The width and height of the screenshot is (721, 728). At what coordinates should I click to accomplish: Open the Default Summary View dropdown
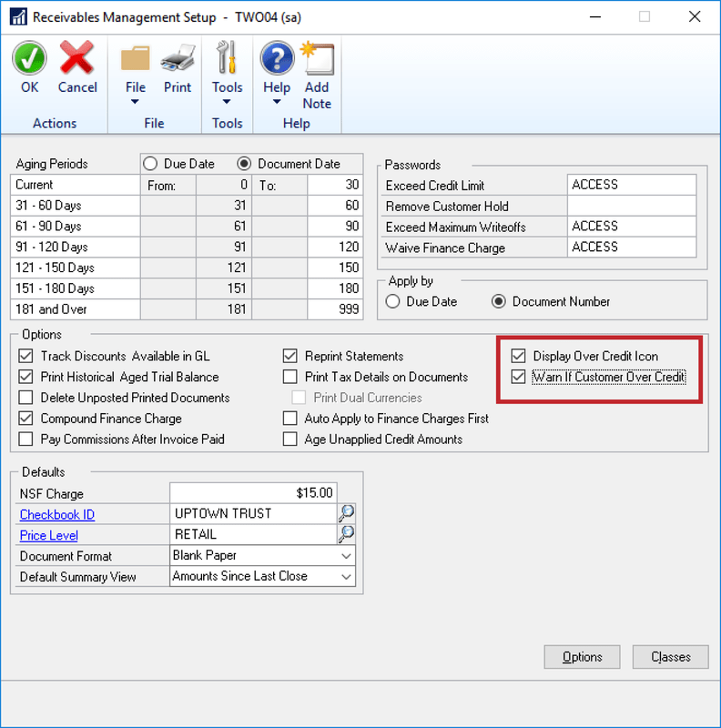click(345, 577)
